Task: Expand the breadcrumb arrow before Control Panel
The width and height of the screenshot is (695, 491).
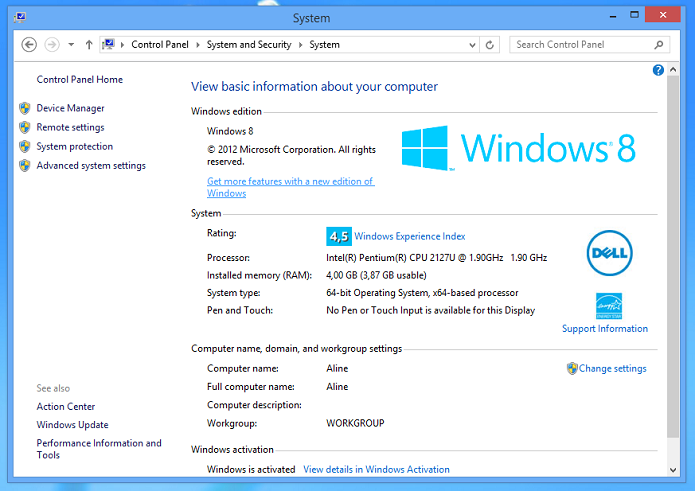Action: [122, 45]
